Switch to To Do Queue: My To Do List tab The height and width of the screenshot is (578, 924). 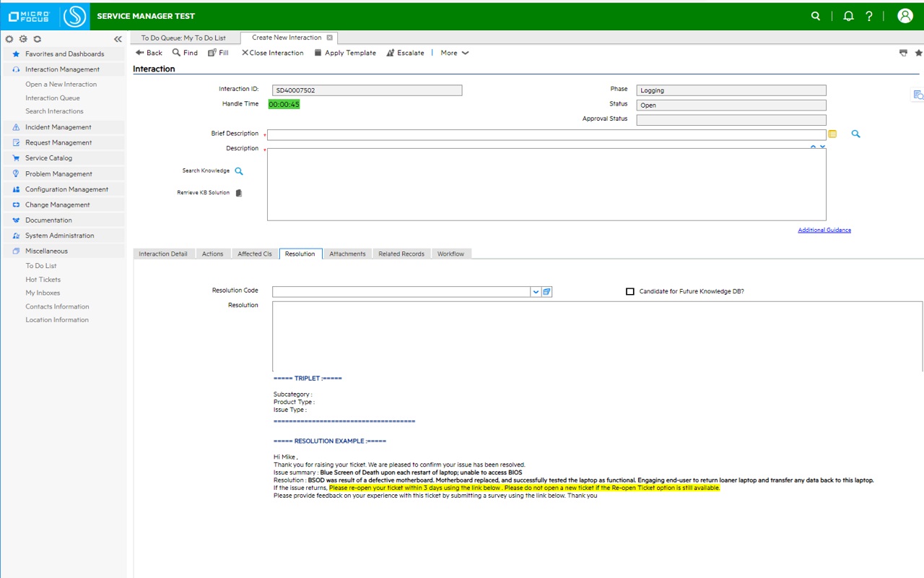(183, 38)
